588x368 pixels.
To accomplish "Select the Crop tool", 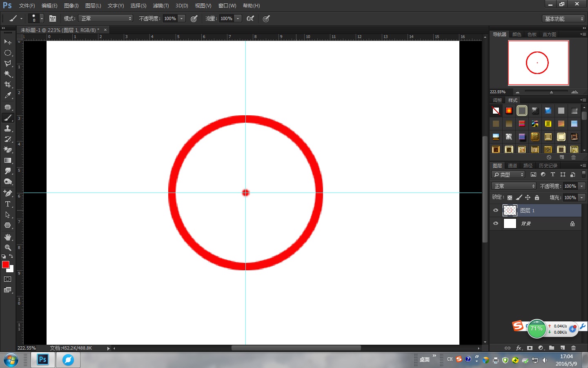I will pos(7,85).
